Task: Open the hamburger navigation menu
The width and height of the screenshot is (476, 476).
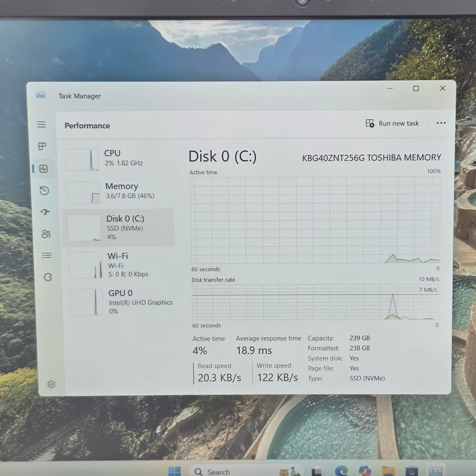Action: 42,125
